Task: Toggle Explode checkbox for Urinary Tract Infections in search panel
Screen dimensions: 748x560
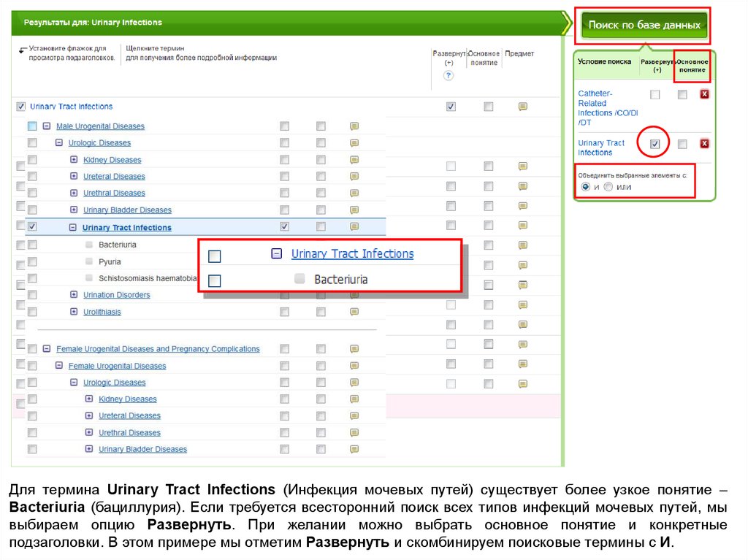Action: 655,144
